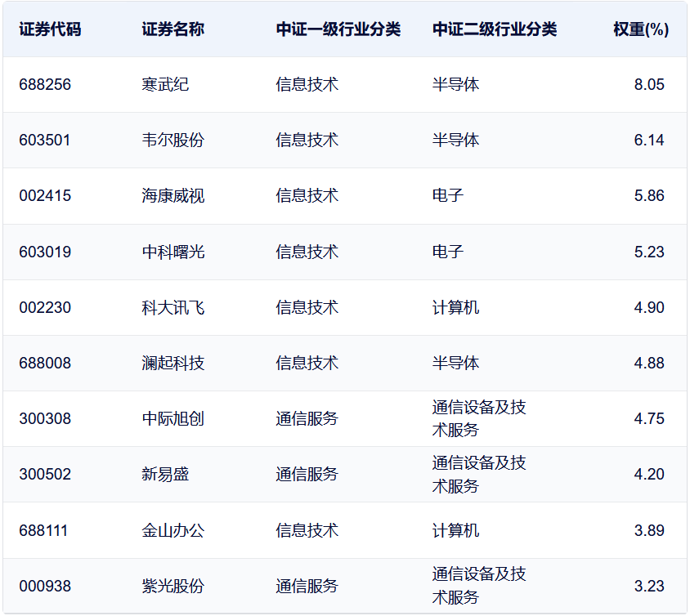Click 计算机 in the 金山办公 row
This screenshot has height=616, width=690.
(455, 531)
